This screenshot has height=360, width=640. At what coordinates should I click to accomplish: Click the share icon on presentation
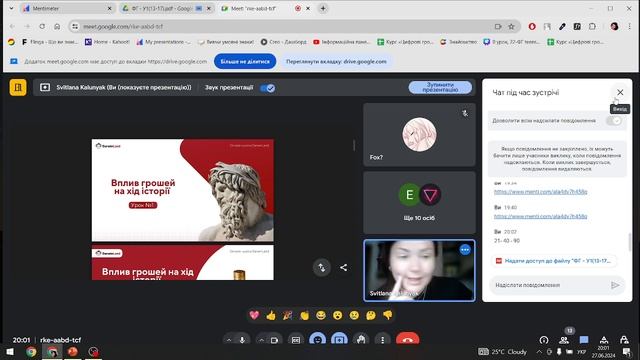click(344, 267)
